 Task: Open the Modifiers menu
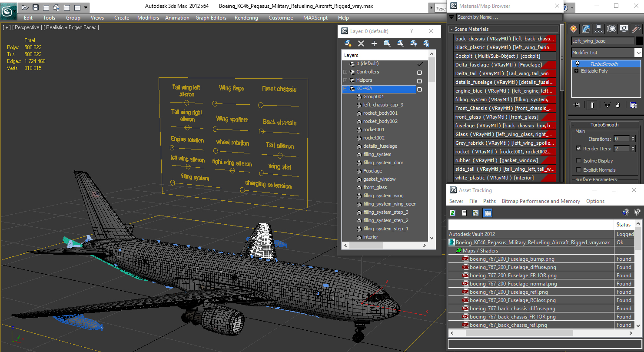148,18
